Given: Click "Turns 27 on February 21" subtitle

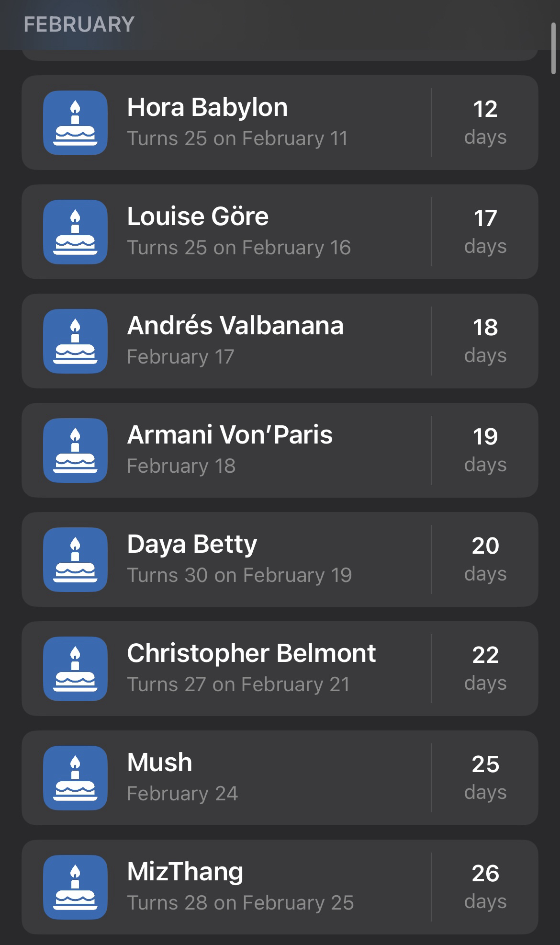Looking at the screenshot, I should [238, 684].
